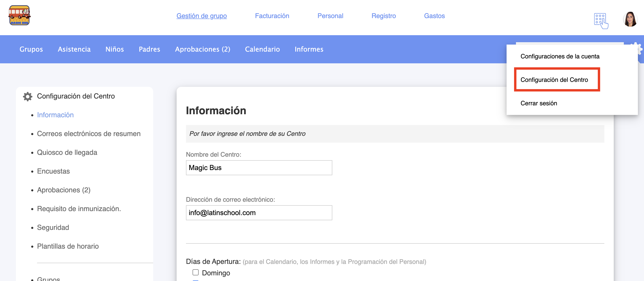644x281 pixels.
Task: Select Quiosco de llegada in sidebar
Action: (x=67, y=152)
